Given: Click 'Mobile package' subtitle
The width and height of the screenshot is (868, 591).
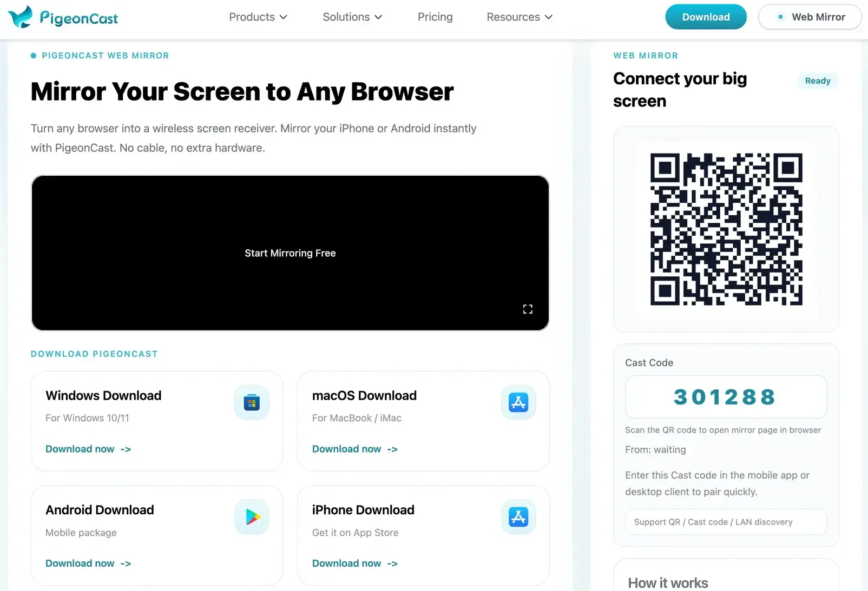Looking at the screenshot, I should click(x=81, y=533).
